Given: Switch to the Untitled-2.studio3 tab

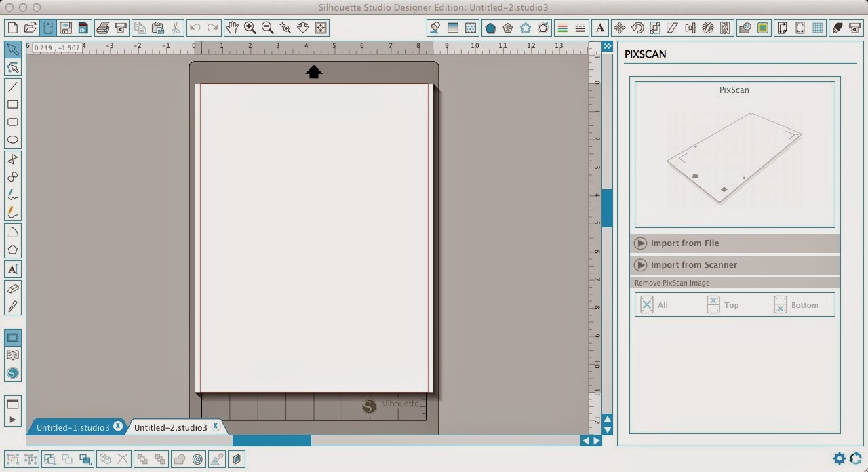Looking at the screenshot, I should pyautogui.click(x=170, y=427).
